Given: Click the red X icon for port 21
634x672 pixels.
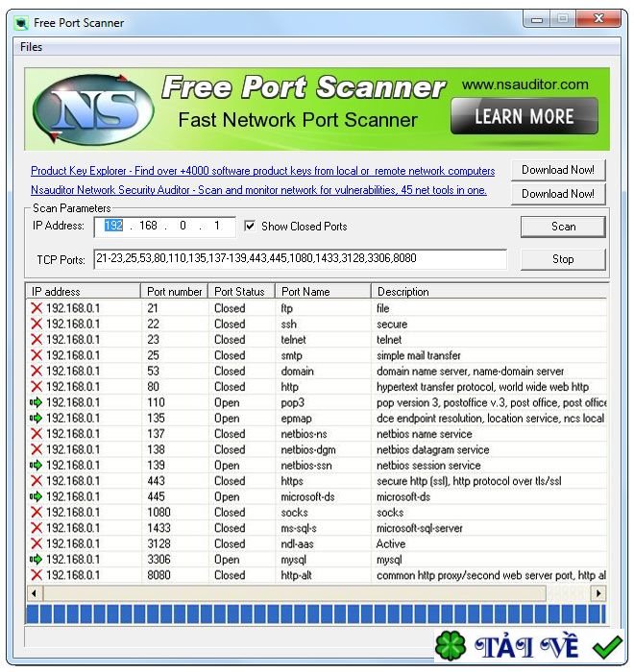Looking at the screenshot, I should click(37, 308).
